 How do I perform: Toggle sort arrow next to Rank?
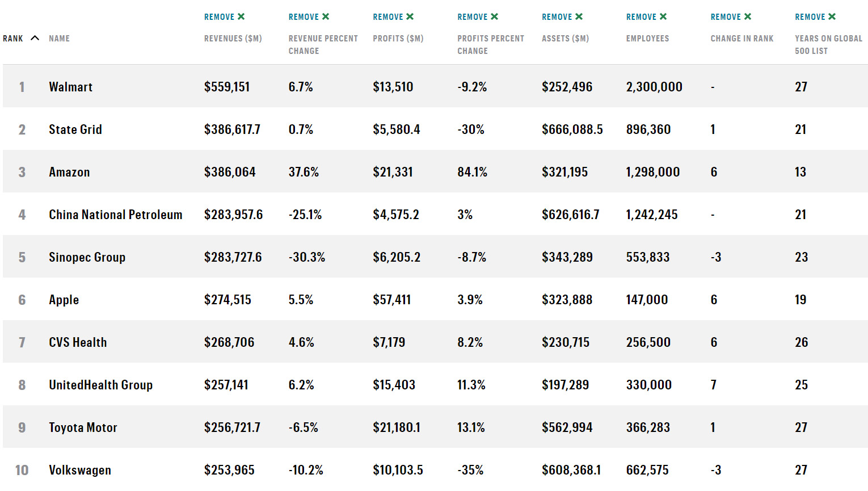(x=35, y=38)
